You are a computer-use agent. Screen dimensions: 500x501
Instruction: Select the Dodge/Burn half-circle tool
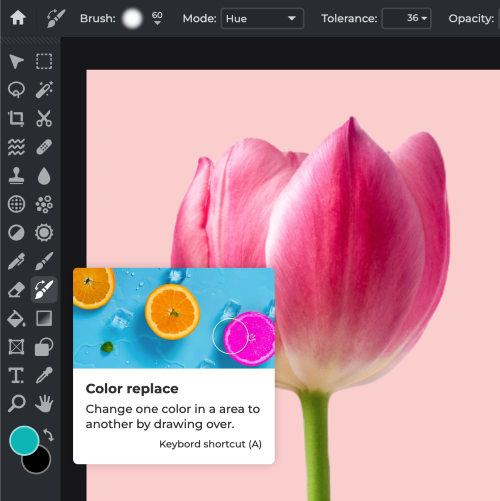click(16, 233)
